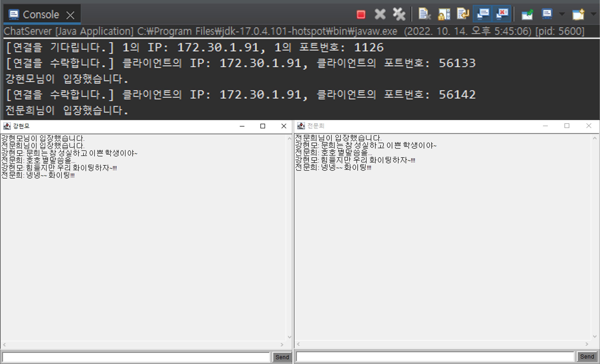Viewport: 600px width, 364px height.
Task: Display the selected console
Action: [547, 14]
